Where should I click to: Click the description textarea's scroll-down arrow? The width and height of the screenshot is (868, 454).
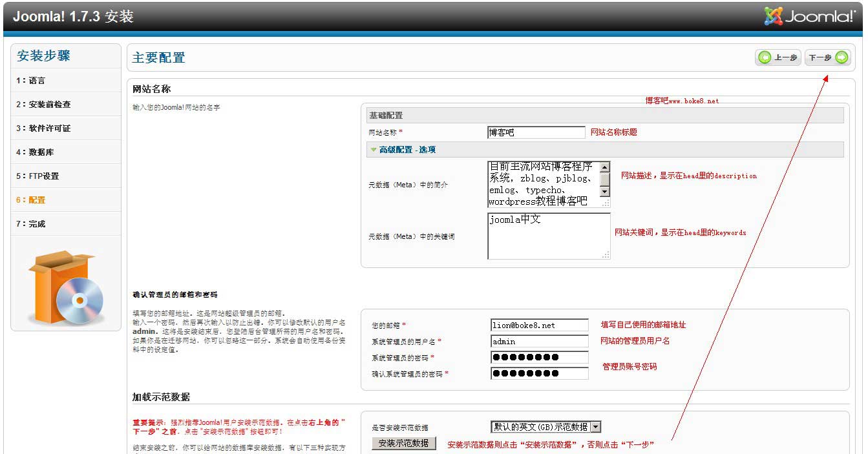[605, 192]
